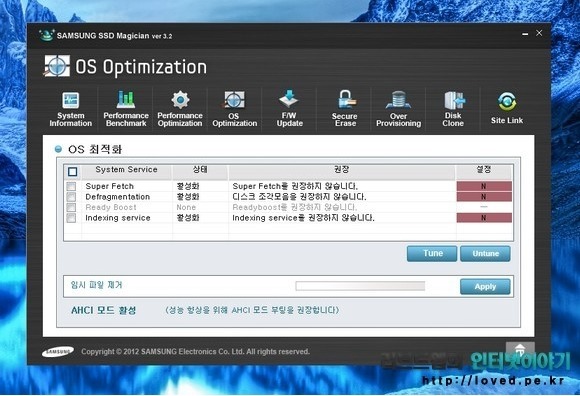Click the temporary file removal progress bar

pos(360,286)
